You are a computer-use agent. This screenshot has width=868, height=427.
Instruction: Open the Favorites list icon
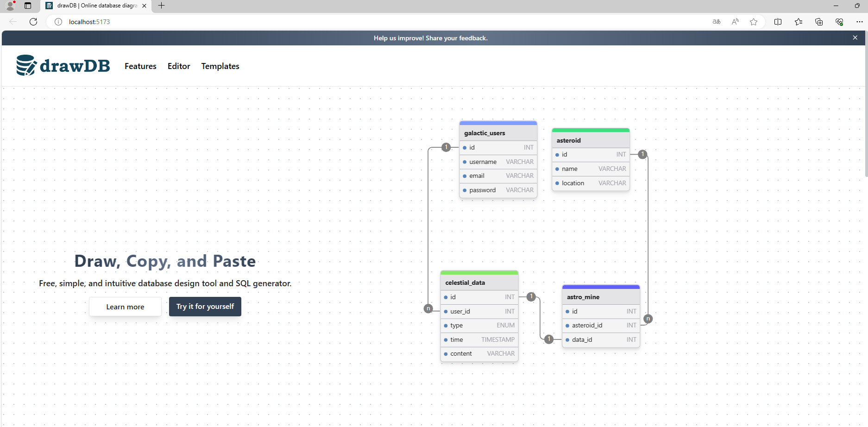pyautogui.click(x=799, y=22)
